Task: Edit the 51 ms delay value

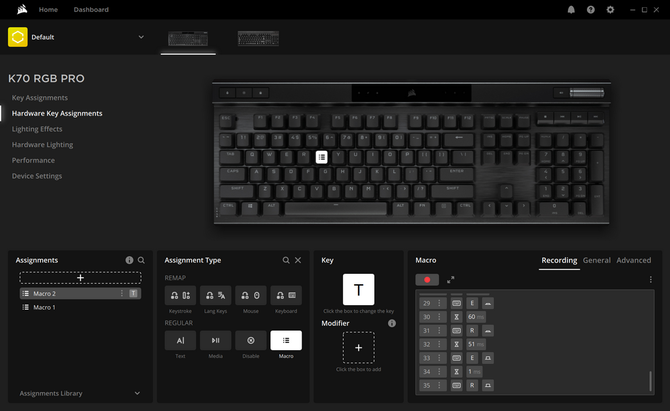Action: pos(476,344)
